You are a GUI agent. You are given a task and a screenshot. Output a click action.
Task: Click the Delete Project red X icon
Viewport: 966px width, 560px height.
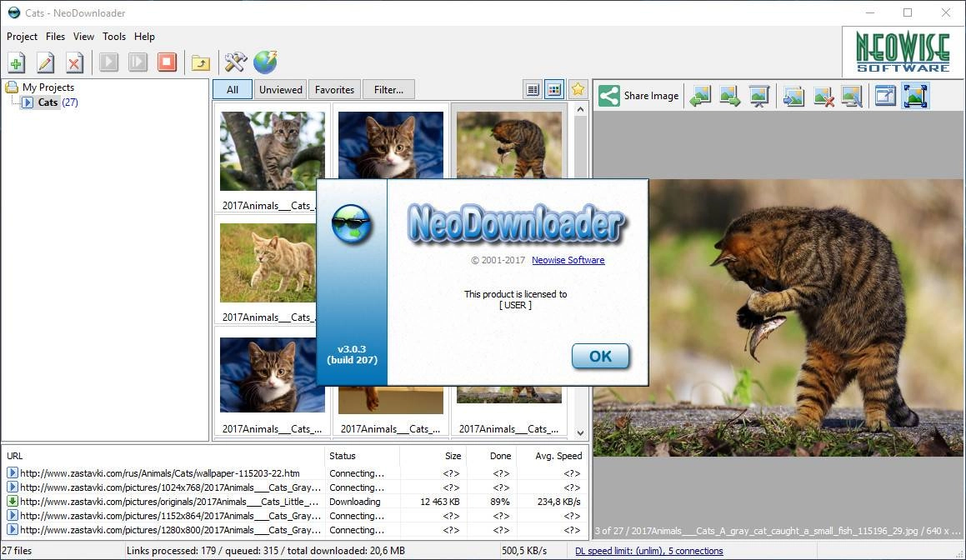pos(74,62)
